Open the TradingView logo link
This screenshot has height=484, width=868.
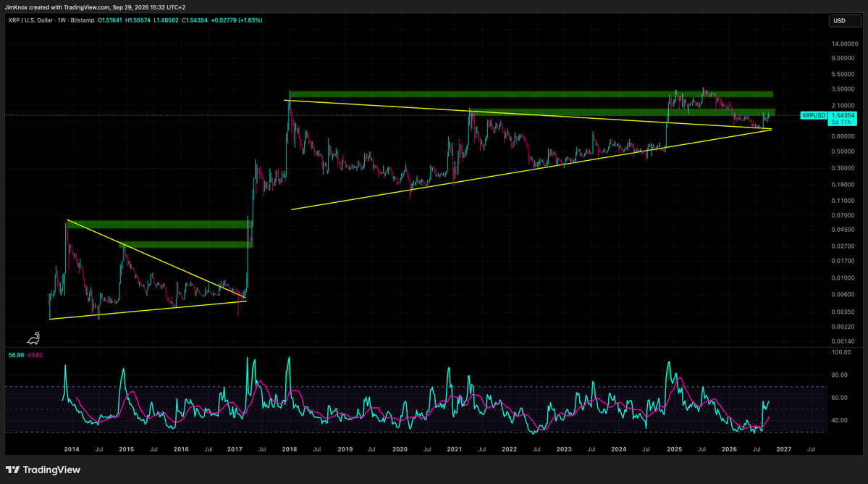click(x=43, y=470)
